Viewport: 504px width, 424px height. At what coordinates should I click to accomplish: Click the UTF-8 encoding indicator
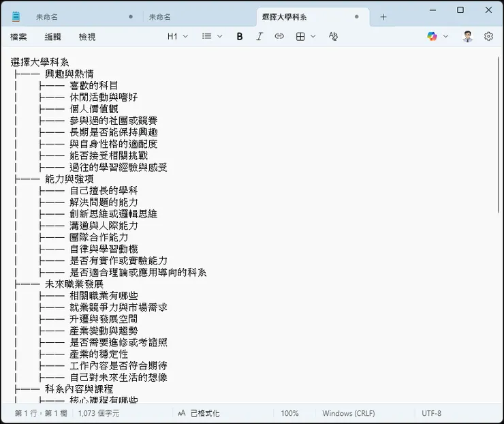tap(431, 413)
